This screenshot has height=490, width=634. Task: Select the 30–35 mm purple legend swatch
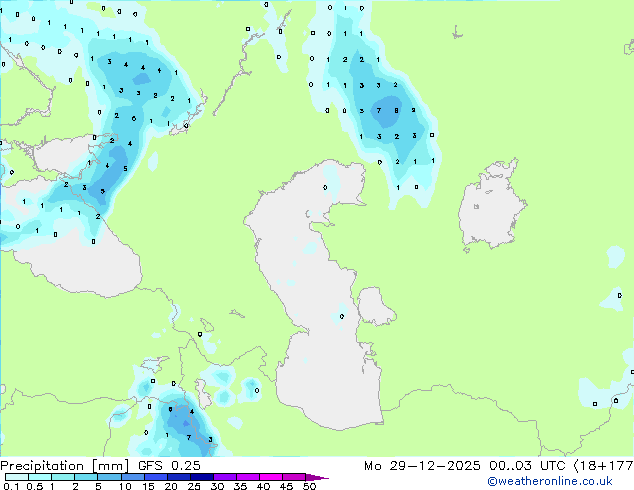(x=224, y=477)
